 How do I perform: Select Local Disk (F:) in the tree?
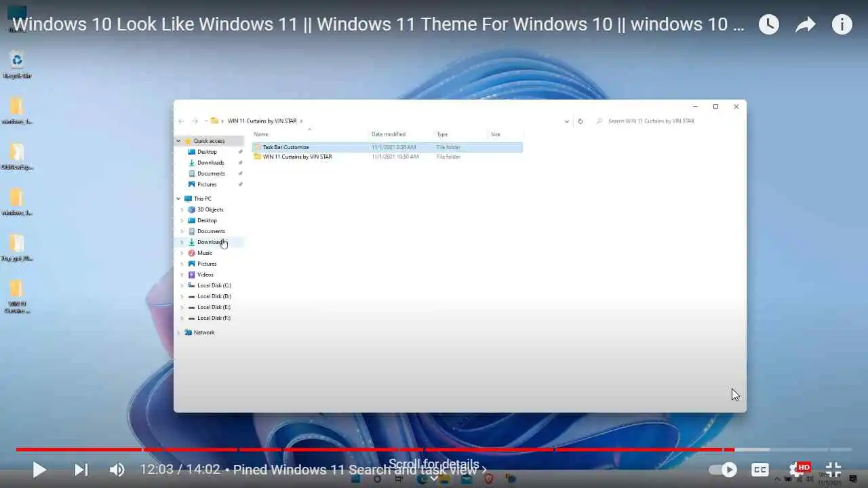[214, 318]
